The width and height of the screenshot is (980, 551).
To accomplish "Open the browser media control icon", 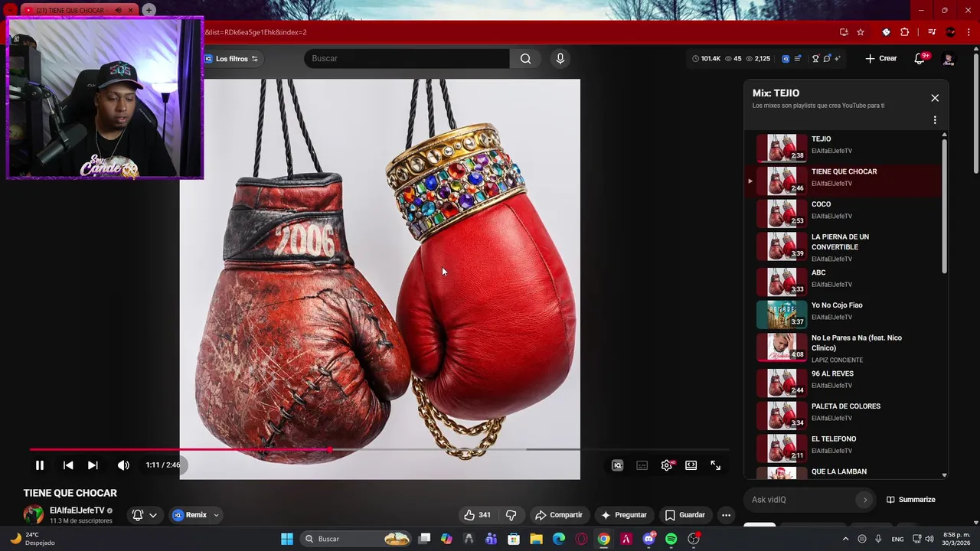I will [932, 32].
